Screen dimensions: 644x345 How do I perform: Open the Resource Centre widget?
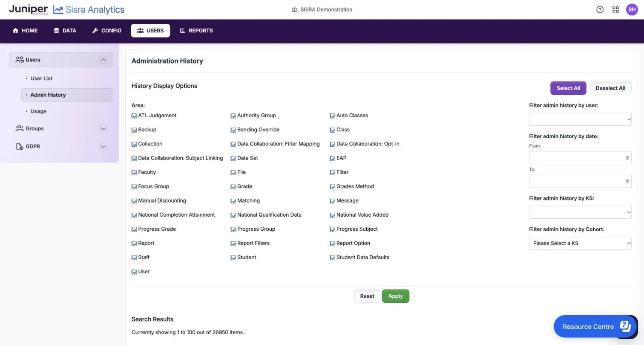(x=595, y=326)
